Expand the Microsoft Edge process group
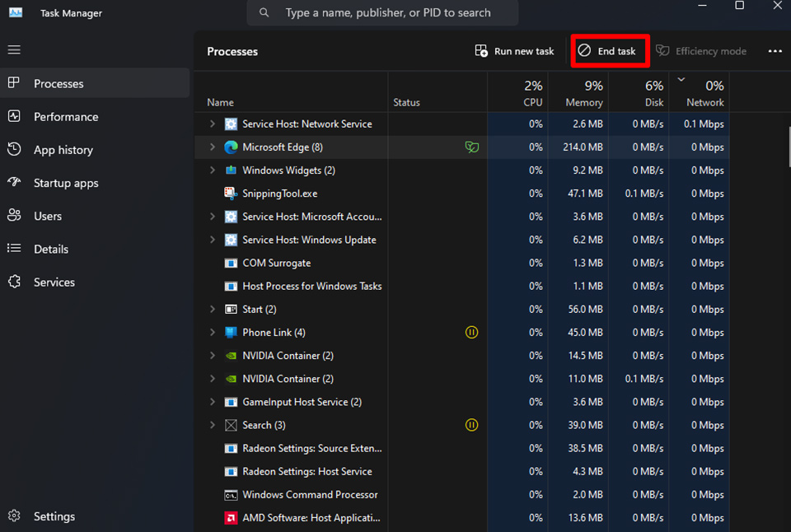 pos(213,147)
